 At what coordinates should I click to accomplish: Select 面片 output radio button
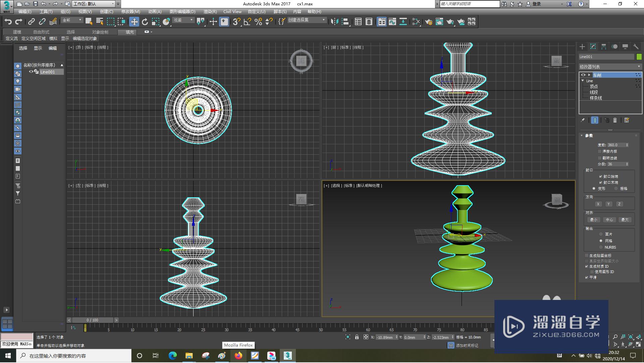tap(601, 234)
